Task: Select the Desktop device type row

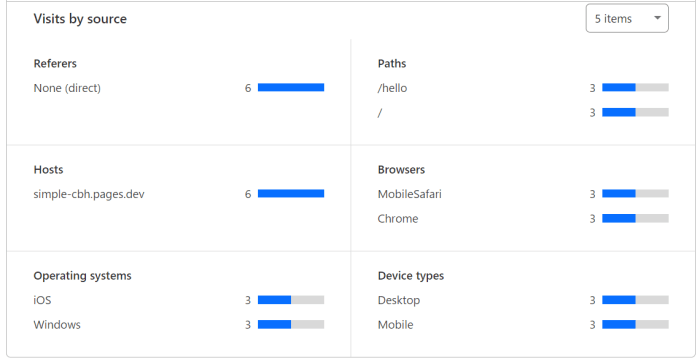Action: 523,300
